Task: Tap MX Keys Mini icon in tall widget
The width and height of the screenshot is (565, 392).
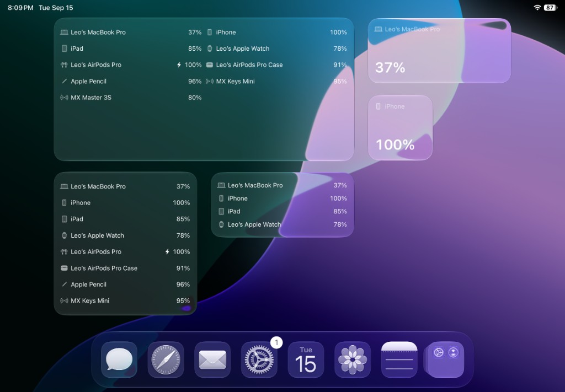Action: click(x=64, y=300)
